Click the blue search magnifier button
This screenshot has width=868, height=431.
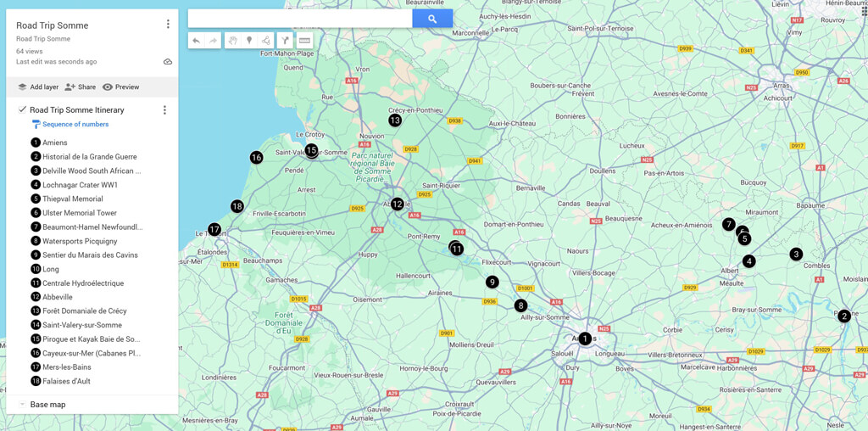pos(432,19)
